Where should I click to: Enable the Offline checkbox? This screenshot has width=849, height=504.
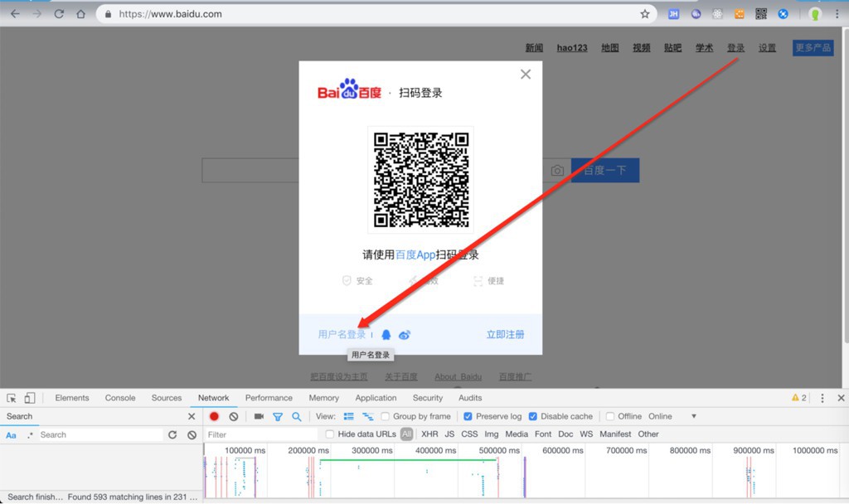point(610,416)
